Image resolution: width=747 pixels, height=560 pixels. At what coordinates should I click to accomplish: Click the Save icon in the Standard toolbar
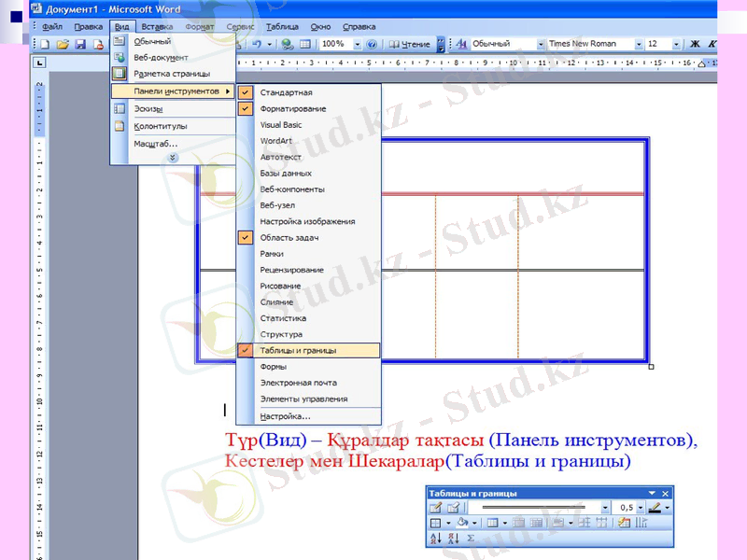click(x=80, y=44)
